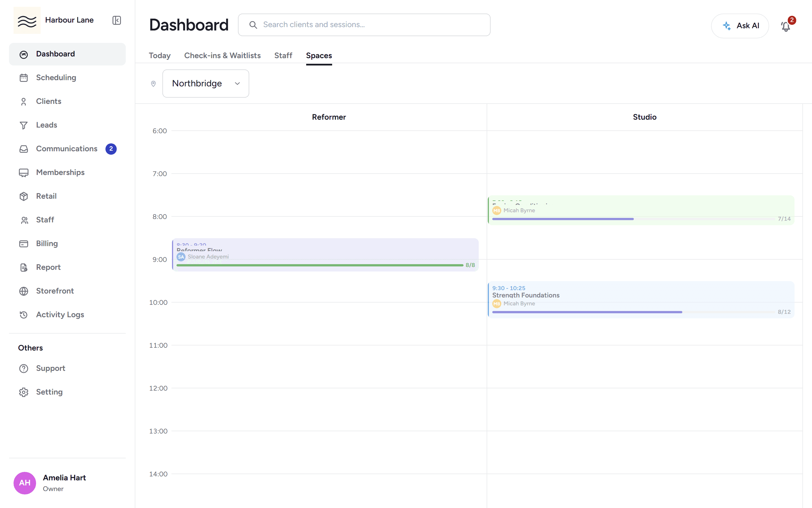The width and height of the screenshot is (812, 508).
Task: Click the Activity Logs history icon
Action: [x=23, y=315]
